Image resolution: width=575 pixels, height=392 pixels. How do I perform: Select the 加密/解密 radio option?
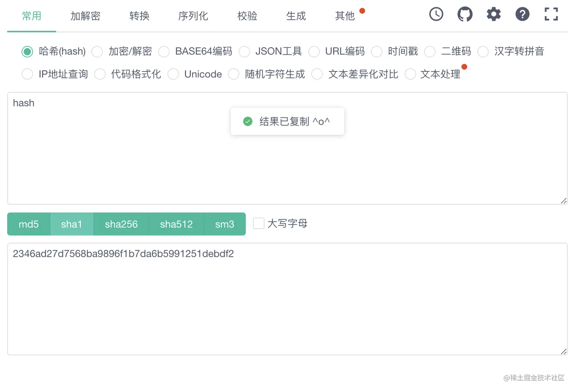[x=97, y=52]
